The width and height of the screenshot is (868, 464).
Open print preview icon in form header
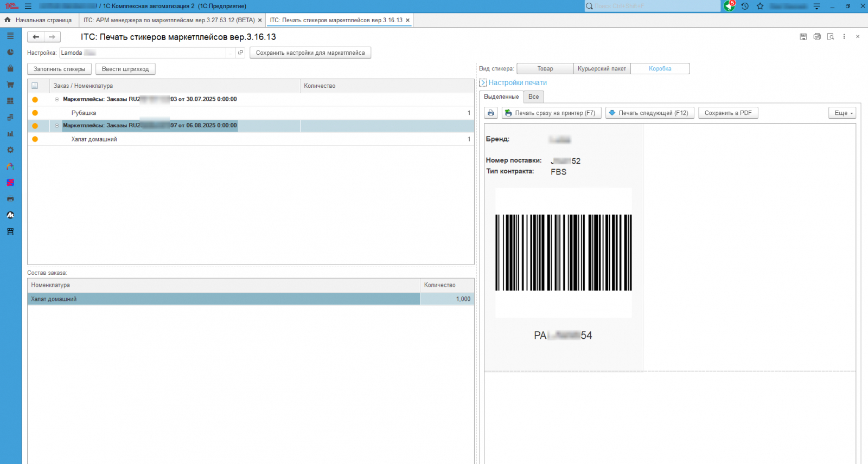coord(831,37)
